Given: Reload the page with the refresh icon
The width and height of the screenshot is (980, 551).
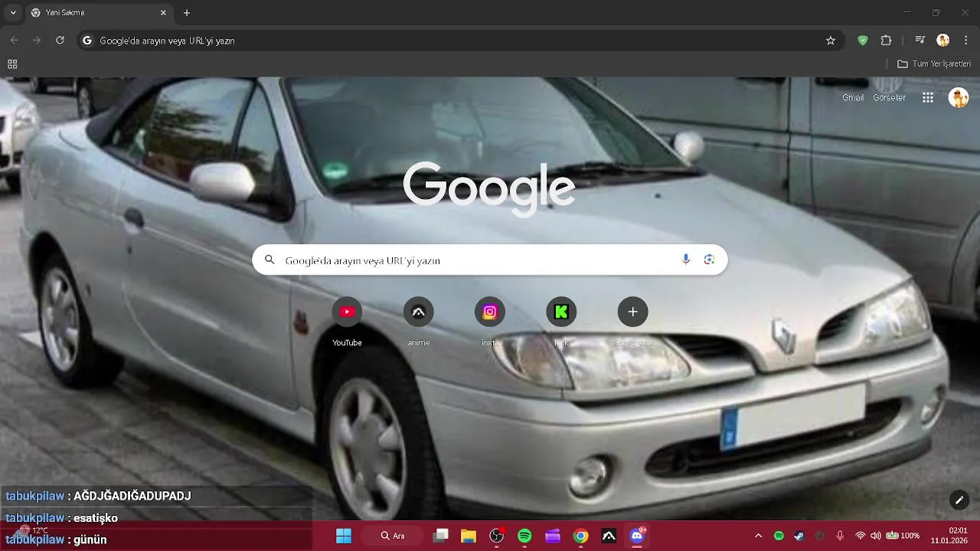Looking at the screenshot, I should (x=60, y=41).
